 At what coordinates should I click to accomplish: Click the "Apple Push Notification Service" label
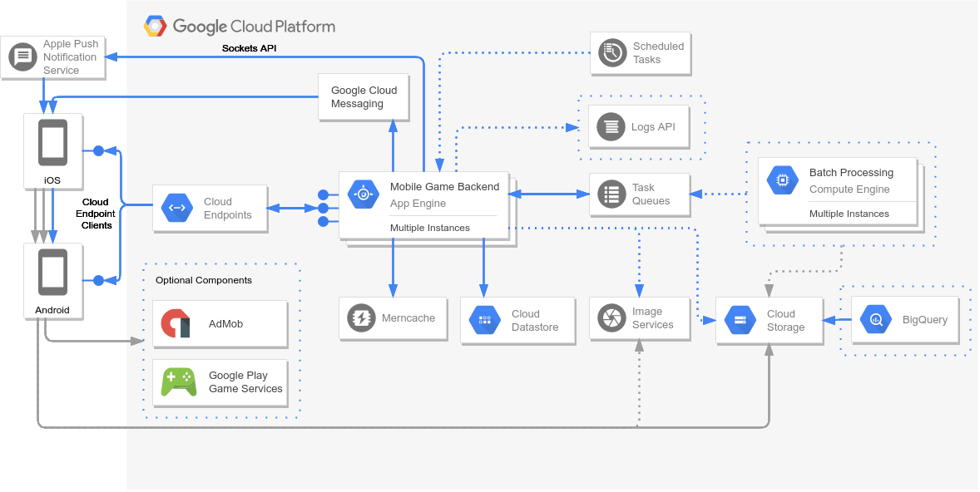point(70,57)
